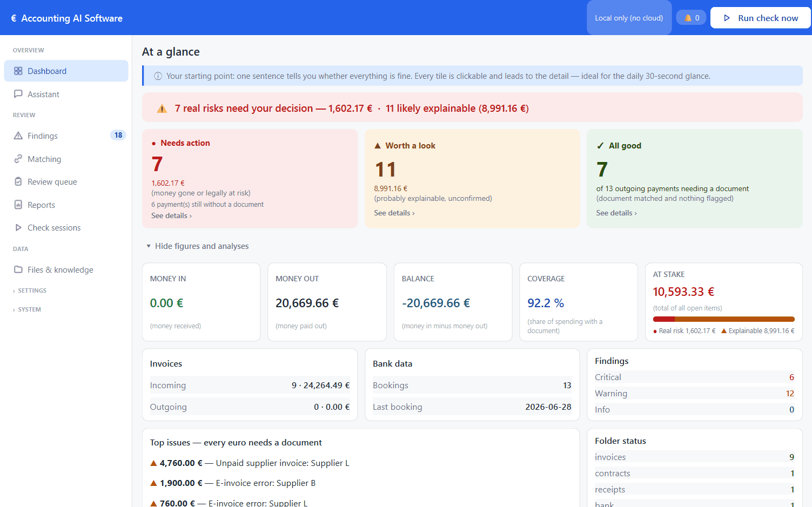
Task: Collapse Hide figures and analyses
Action: pyautogui.click(x=197, y=246)
